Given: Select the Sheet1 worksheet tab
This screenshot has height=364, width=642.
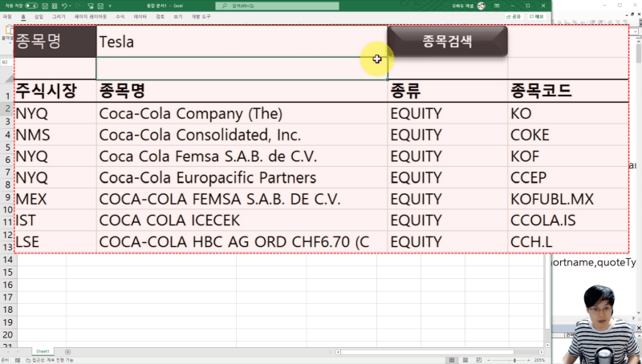Looking at the screenshot, I should 43,351.
